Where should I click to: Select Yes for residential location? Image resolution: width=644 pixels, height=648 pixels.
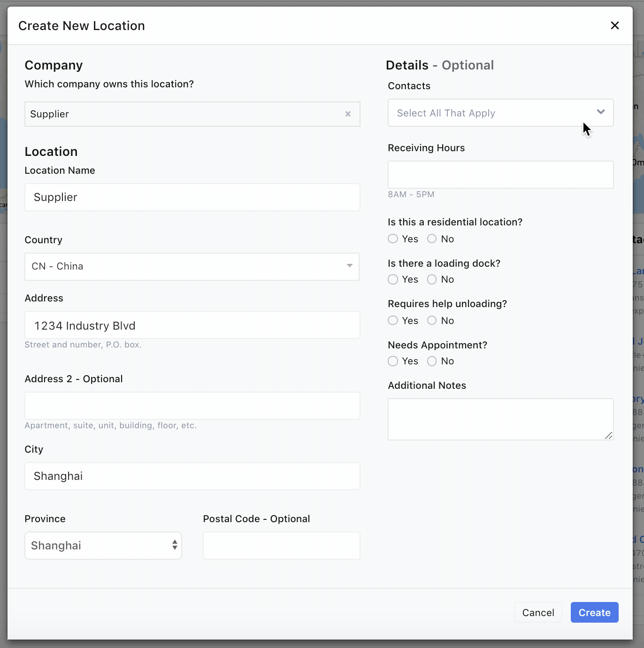tap(393, 239)
